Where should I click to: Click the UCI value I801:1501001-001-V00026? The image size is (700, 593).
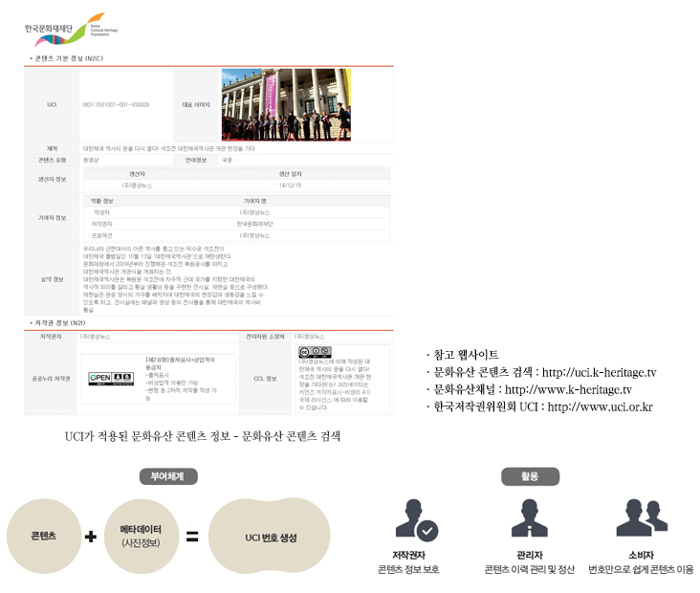[116, 105]
